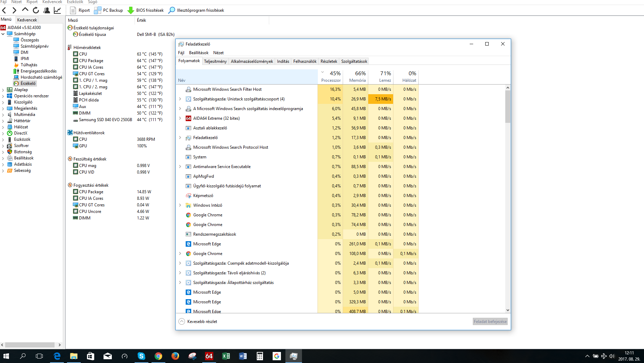The width and height of the screenshot is (644, 363).
Task: Expand the Sebesség tree node
Action: 3,170
